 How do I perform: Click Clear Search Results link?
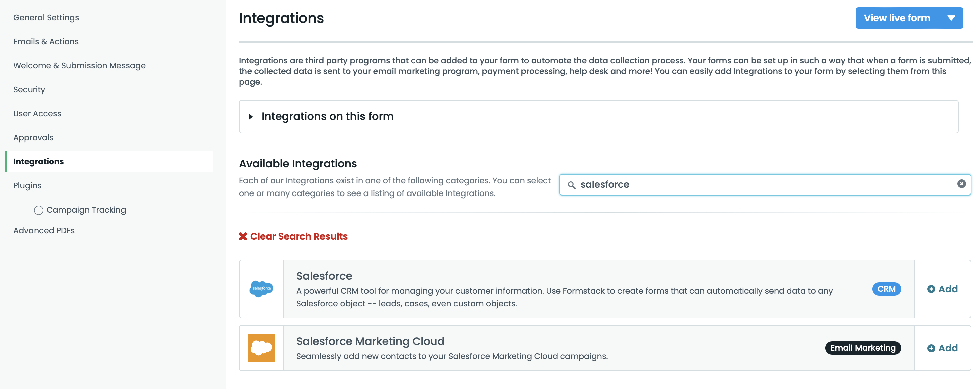tap(299, 236)
